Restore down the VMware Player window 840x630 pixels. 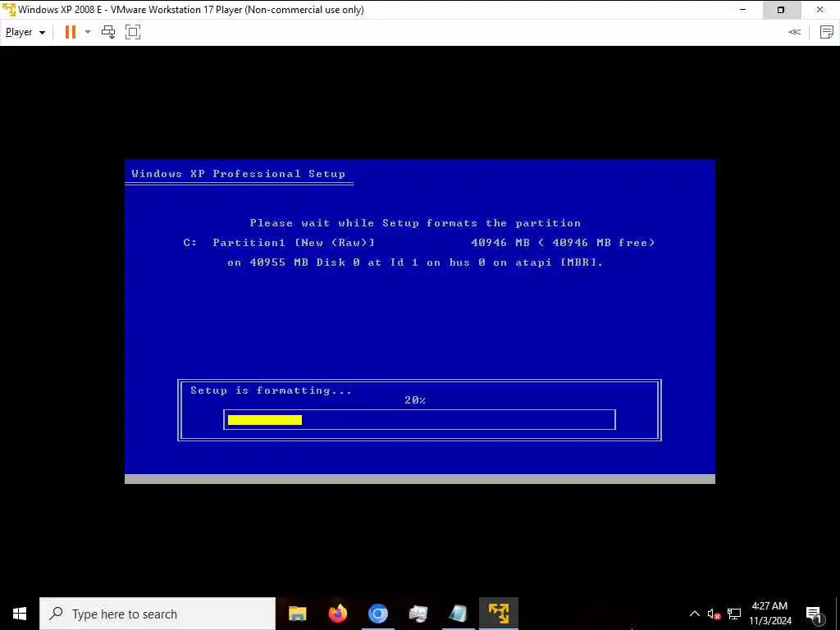pos(781,10)
